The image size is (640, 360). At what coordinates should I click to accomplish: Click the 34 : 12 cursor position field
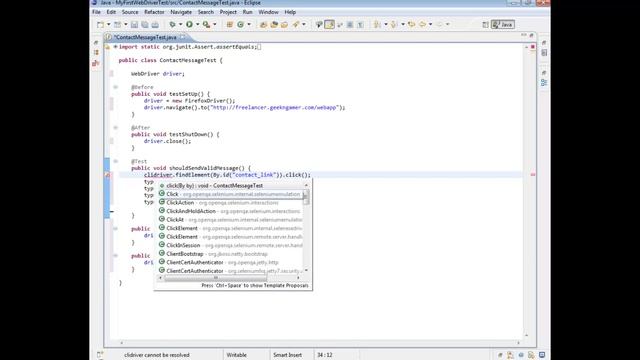pos(324,355)
